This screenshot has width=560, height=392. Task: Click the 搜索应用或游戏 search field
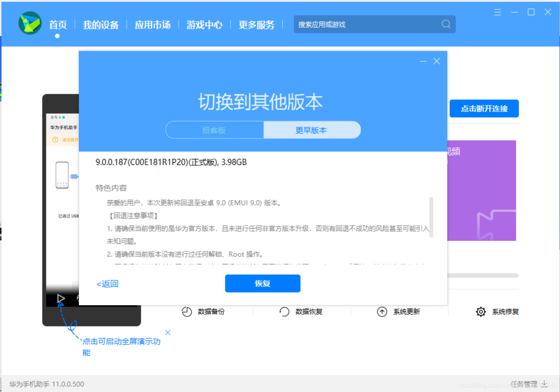point(375,24)
